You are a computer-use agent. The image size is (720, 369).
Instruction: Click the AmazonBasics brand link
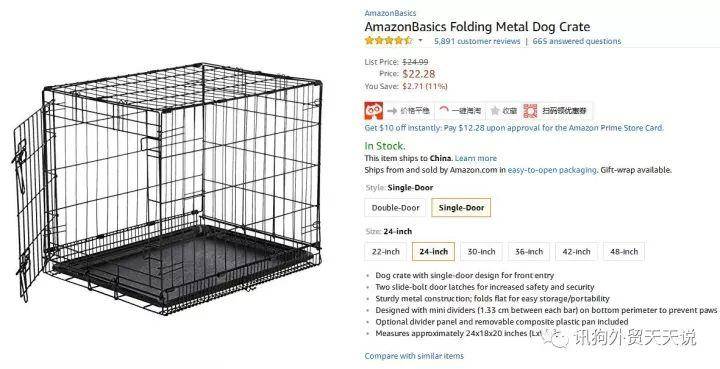tap(390, 13)
